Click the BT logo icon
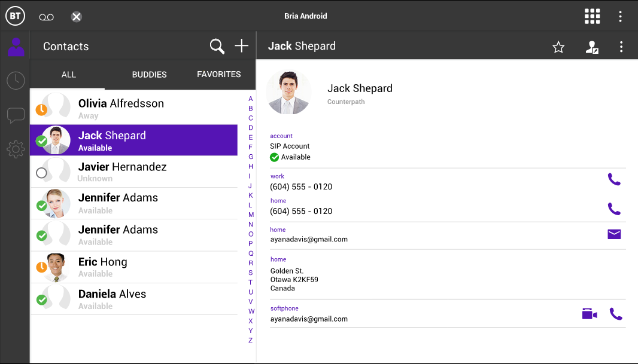This screenshot has height=364, width=638. pyautogui.click(x=15, y=16)
